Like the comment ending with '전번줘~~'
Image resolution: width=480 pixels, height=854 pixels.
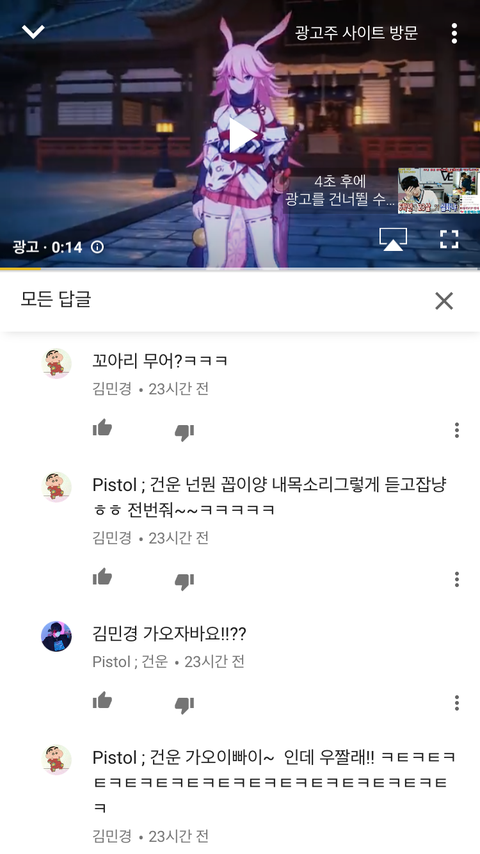(102, 577)
